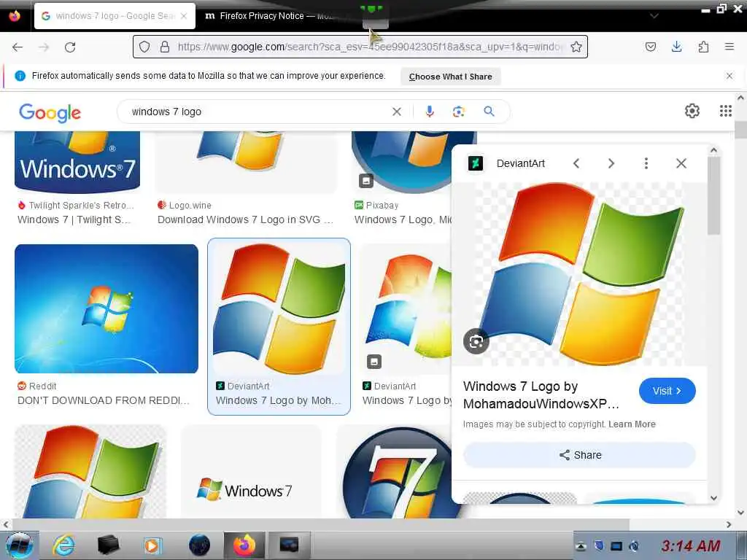Click the page scroll right arrow
The width and height of the screenshot is (747, 560).
point(729,524)
